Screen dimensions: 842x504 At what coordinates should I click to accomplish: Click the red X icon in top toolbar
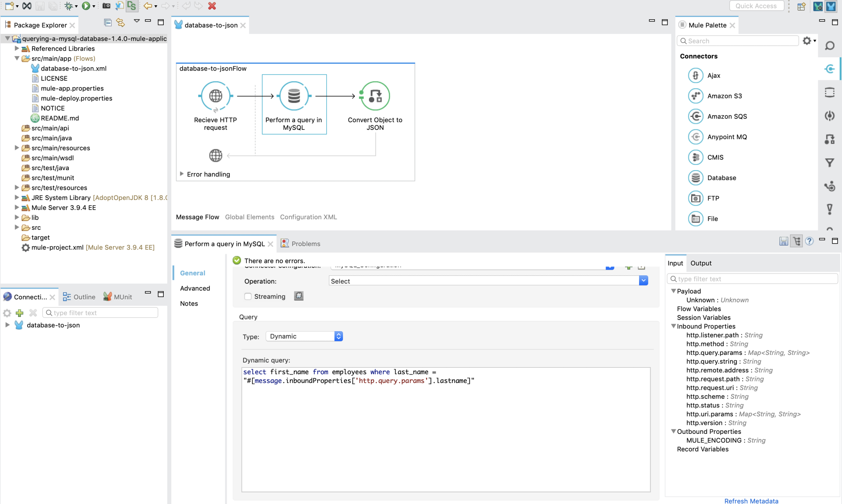(212, 6)
